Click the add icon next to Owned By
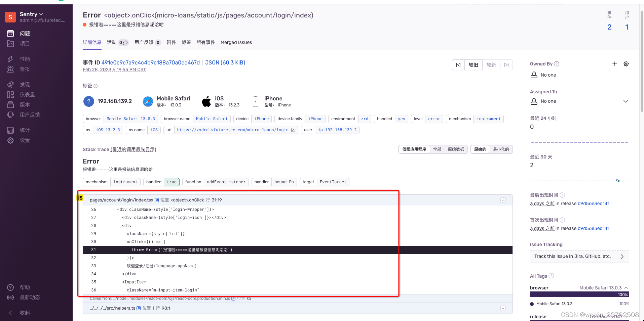The height and width of the screenshot is (321, 644). click(614, 64)
